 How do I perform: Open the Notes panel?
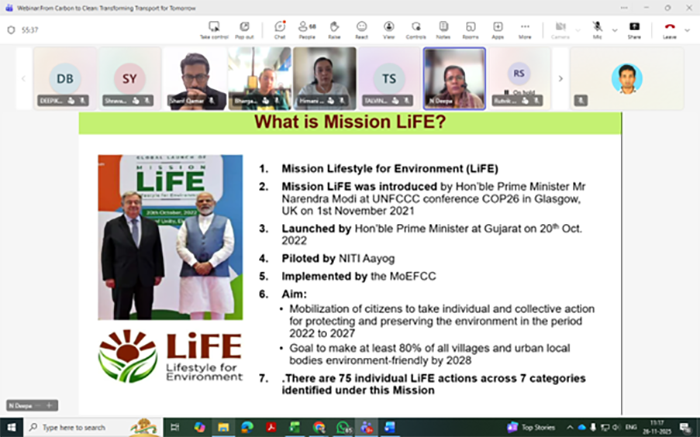click(x=443, y=28)
